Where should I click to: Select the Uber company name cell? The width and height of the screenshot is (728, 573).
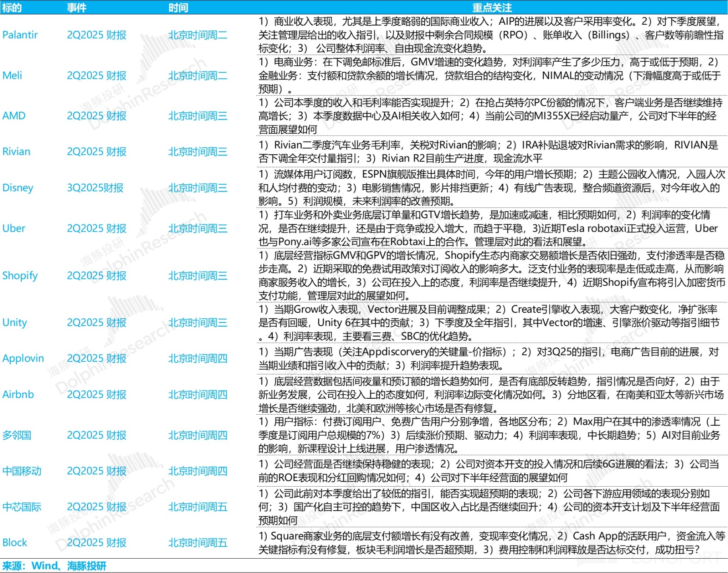14,228
